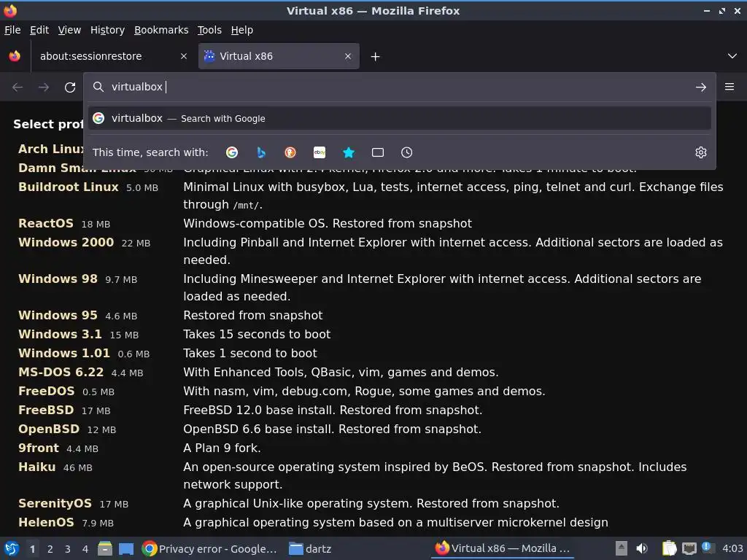Search in History clock icon
747x560 pixels.
[x=407, y=152]
